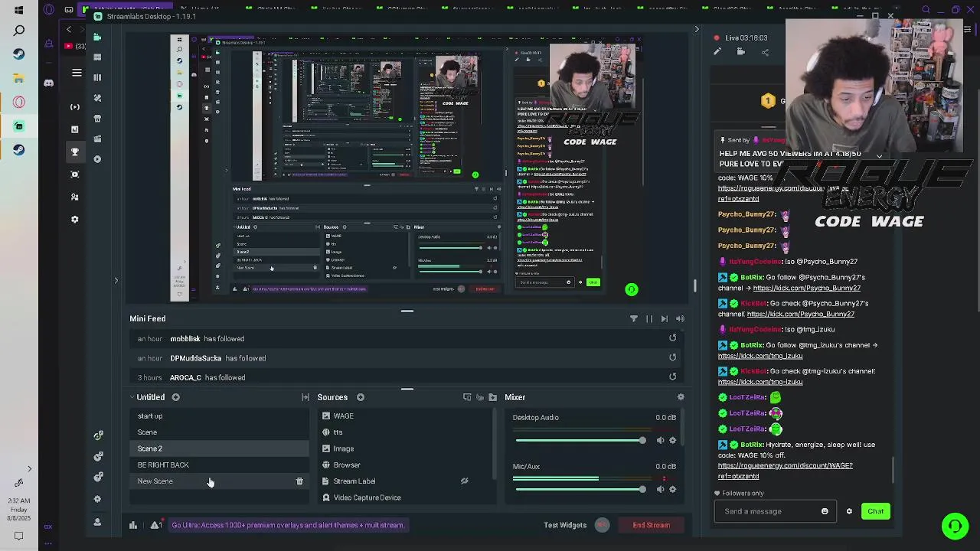Delete New Scene using the trash icon

[x=299, y=481]
